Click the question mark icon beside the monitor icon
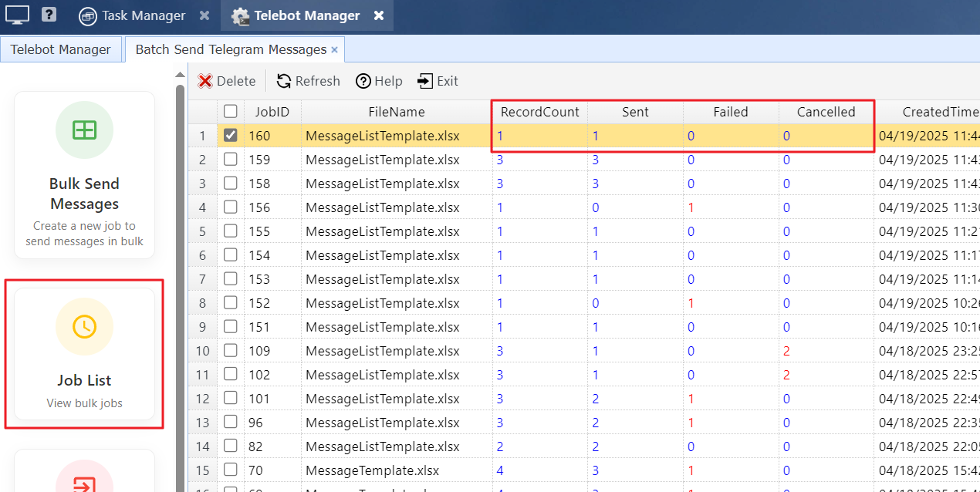 pos(49,15)
